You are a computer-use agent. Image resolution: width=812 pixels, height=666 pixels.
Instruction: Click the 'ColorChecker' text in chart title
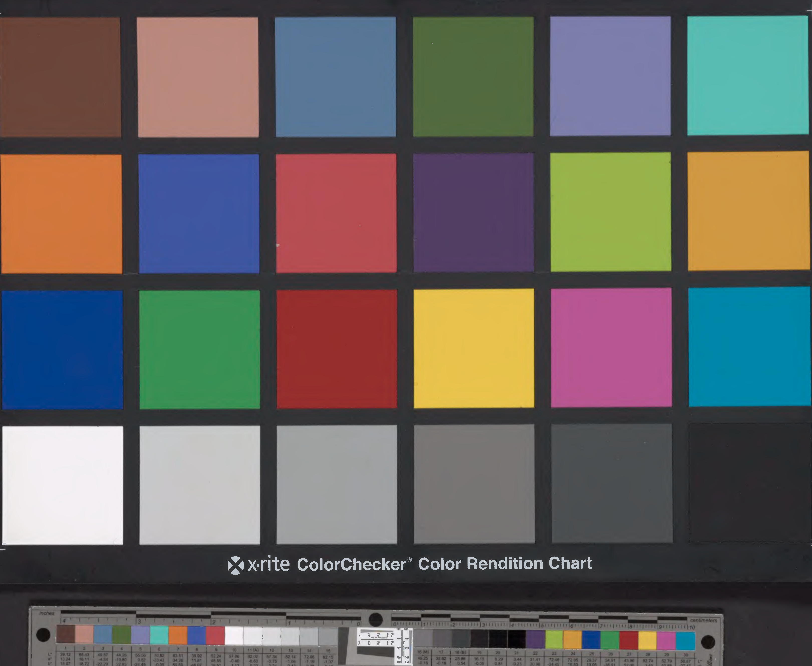pos(352,564)
